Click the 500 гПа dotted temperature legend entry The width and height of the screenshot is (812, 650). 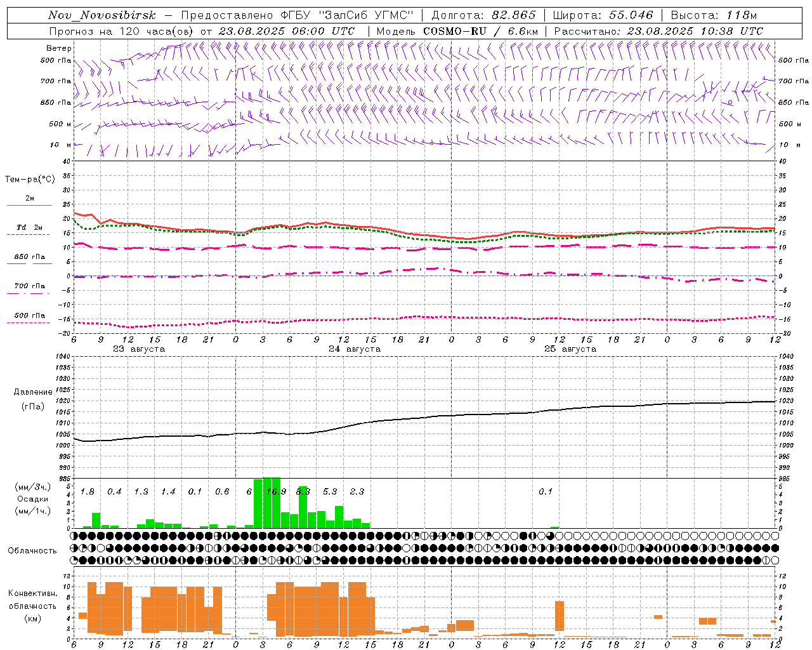[x=29, y=317]
